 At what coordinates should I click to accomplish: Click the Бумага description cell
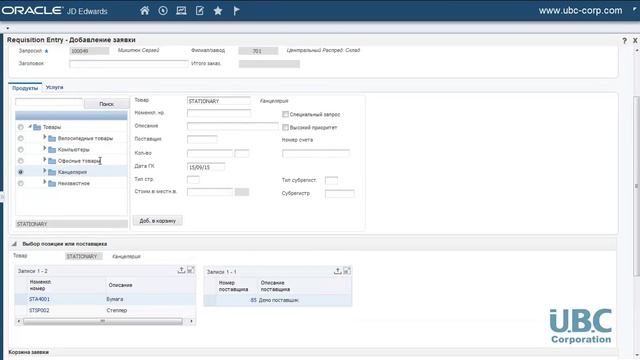click(115, 299)
